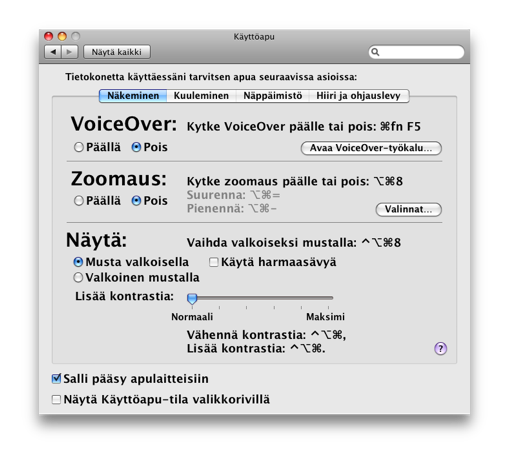This screenshot has width=509, height=463.
Task: Open help via the purple question mark
Action: coord(440,349)
